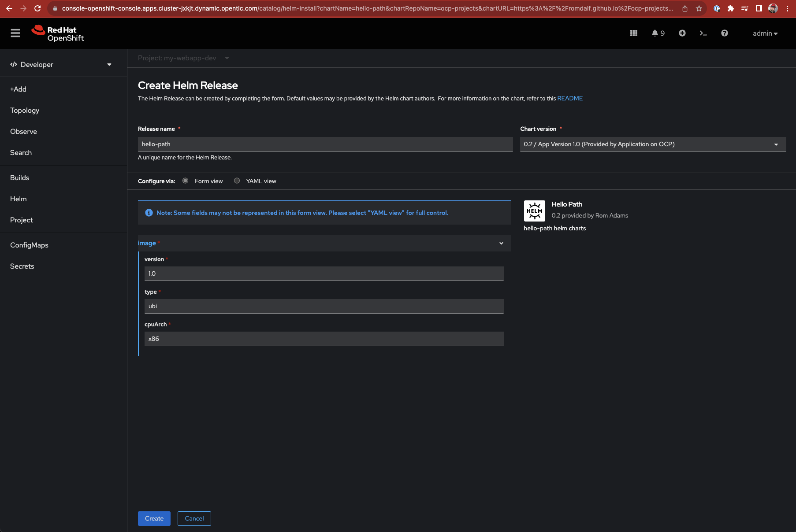Collapse the image section
The width and height of the screenshot is (796, 532).
click(x=501, y=243)
